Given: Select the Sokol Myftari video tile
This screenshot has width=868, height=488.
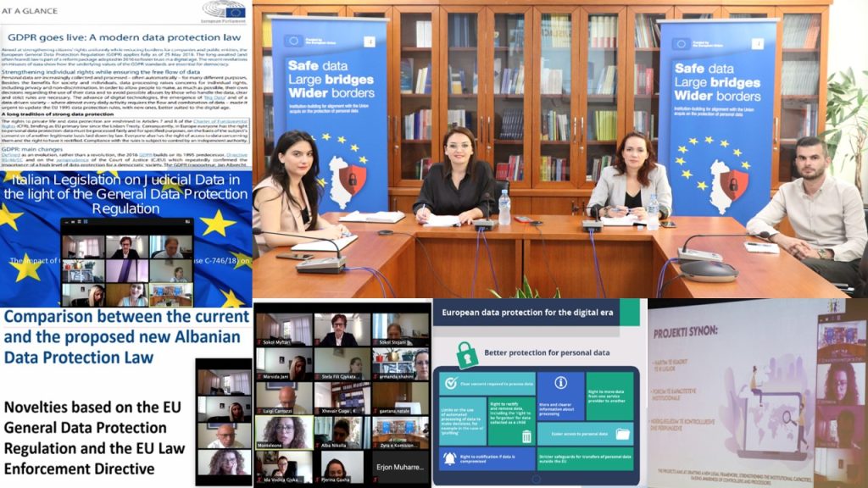Looking at the screenshot, I should (283, 329).
